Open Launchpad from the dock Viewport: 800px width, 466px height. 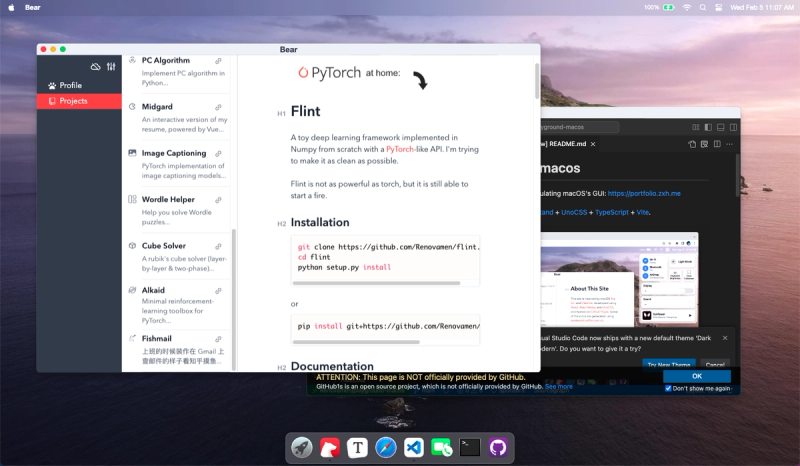[302, 448]
